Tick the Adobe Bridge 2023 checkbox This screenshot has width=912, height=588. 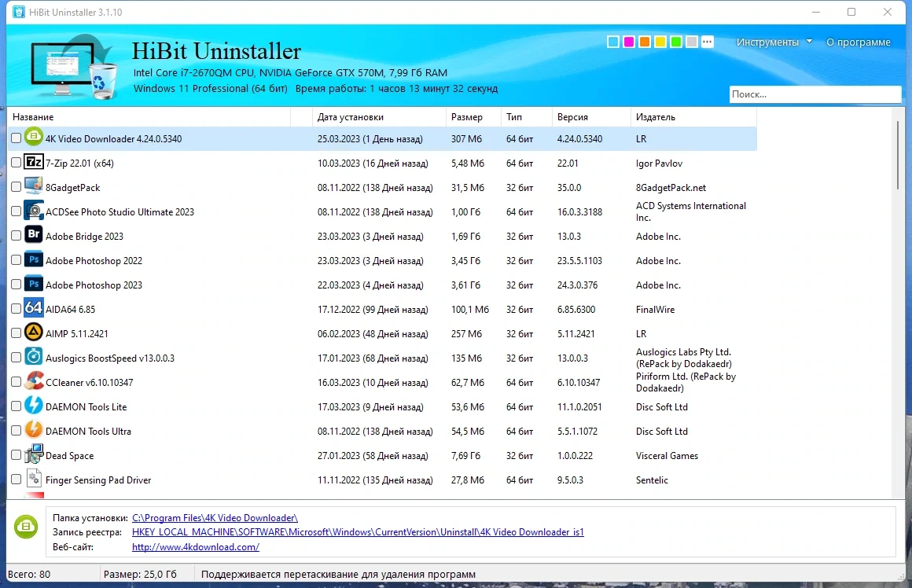[x=17, y=236]
